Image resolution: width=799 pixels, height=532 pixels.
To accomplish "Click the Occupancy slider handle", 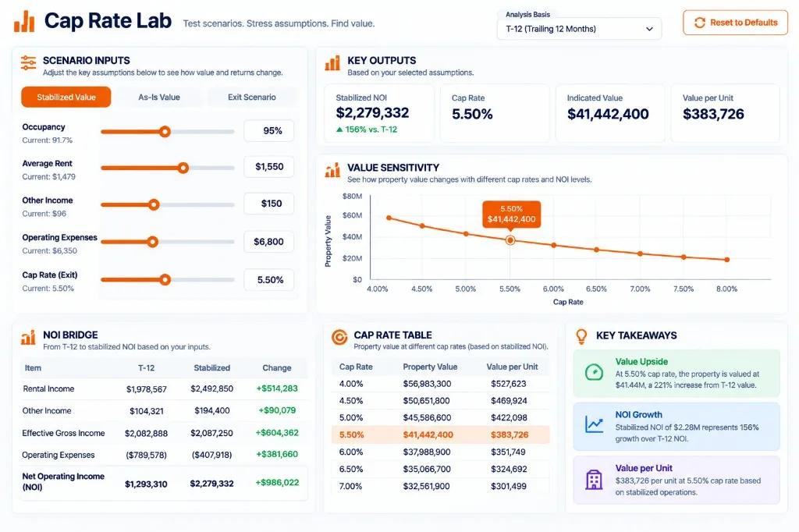I will click(165, 132).
